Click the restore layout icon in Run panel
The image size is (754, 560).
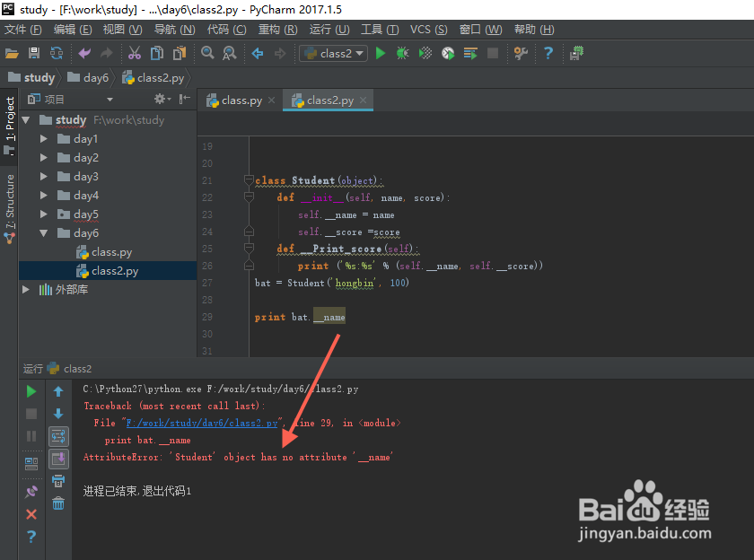[x=31, y=463]
